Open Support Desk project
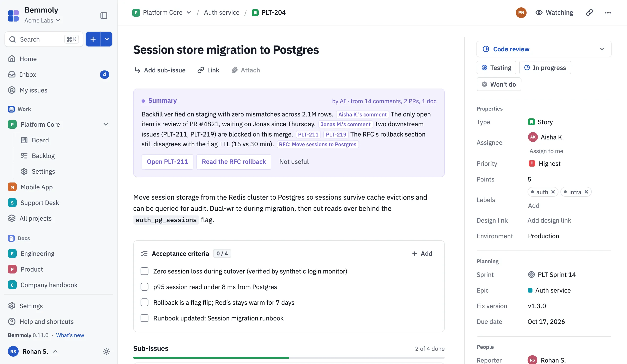The image size is (627, 364). click(59, 203)
